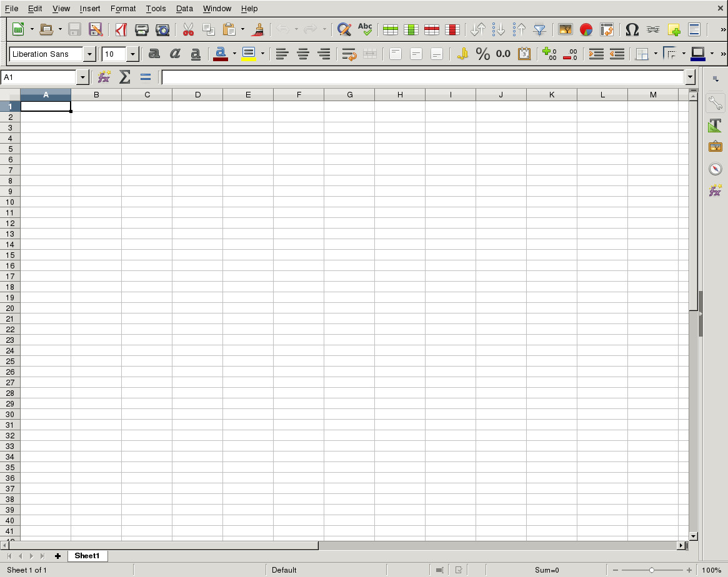Expand the formula bar

(x=691, y=77)
